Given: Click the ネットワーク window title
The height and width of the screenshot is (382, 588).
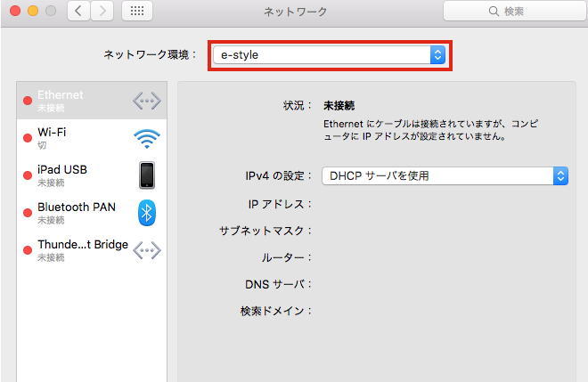Looking at the screenshot, I should click(x=296, y=12).
